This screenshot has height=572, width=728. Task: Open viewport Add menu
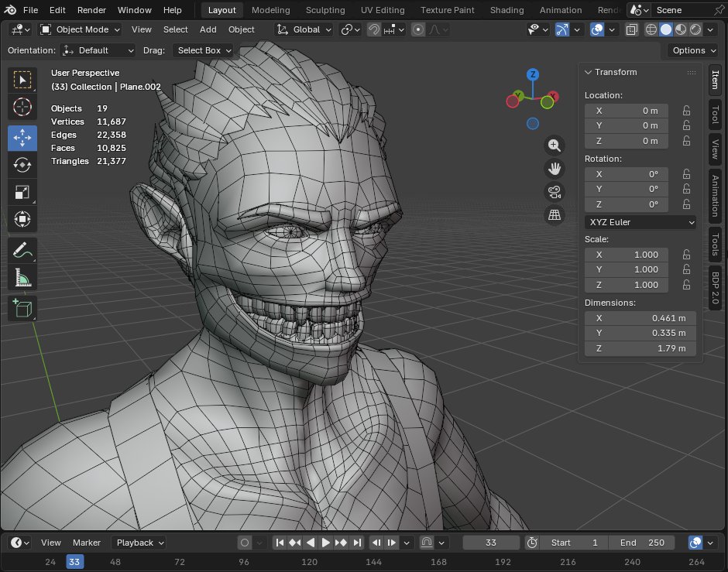pos(208,29)
